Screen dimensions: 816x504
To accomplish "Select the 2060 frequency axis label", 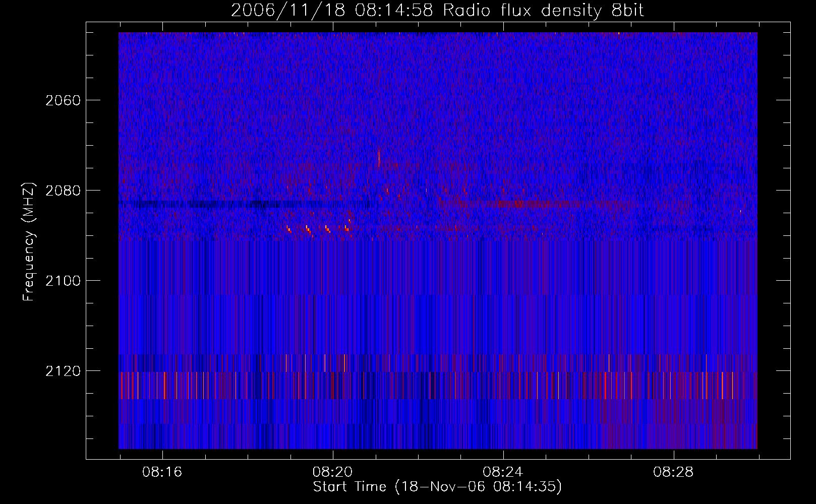I will [x=63, y=100].
